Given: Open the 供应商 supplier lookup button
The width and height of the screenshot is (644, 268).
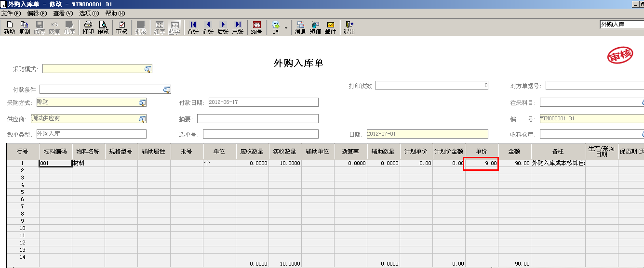Looking at the screenshot, I should point(142,119).
